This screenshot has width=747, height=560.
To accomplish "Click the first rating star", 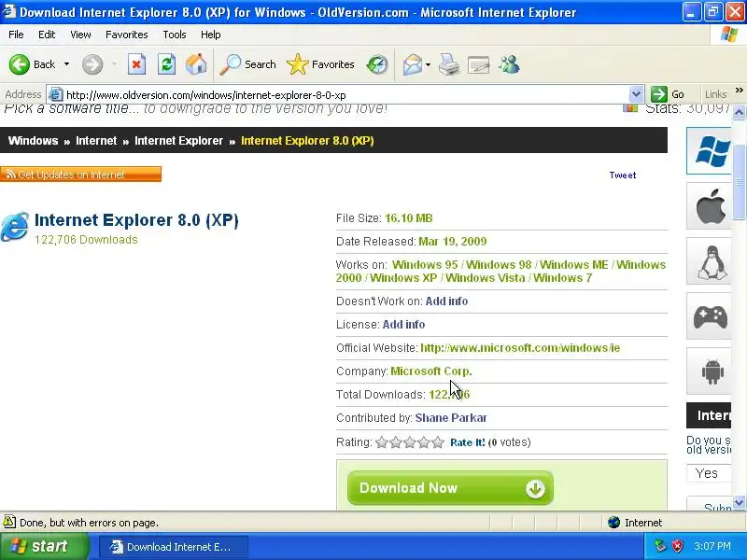I will pos(381,442).
